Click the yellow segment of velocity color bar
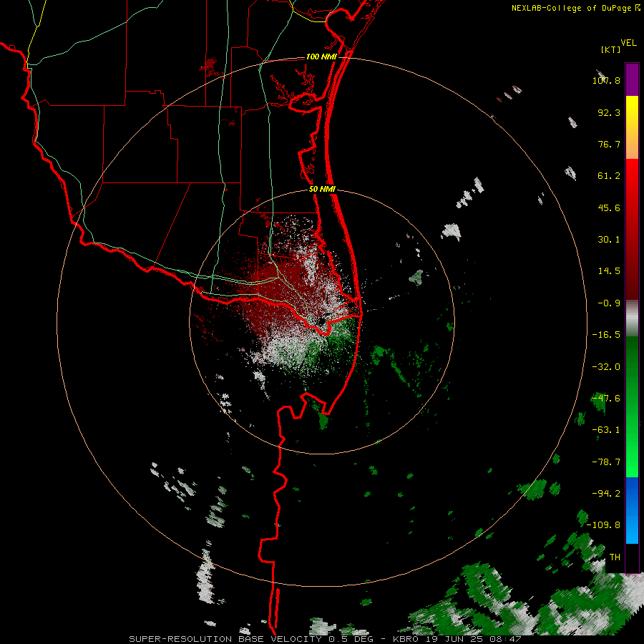The image size is (644, 644). tap(632, 127)
